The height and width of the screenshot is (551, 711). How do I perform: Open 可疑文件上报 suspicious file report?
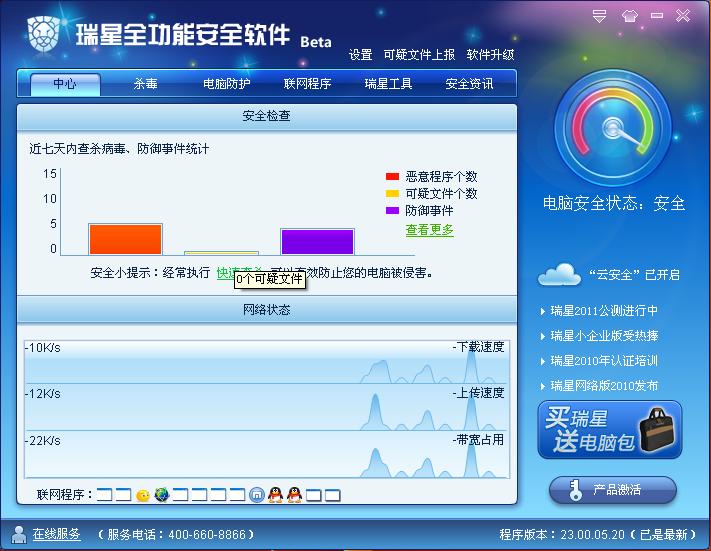[x=419, y=55]
